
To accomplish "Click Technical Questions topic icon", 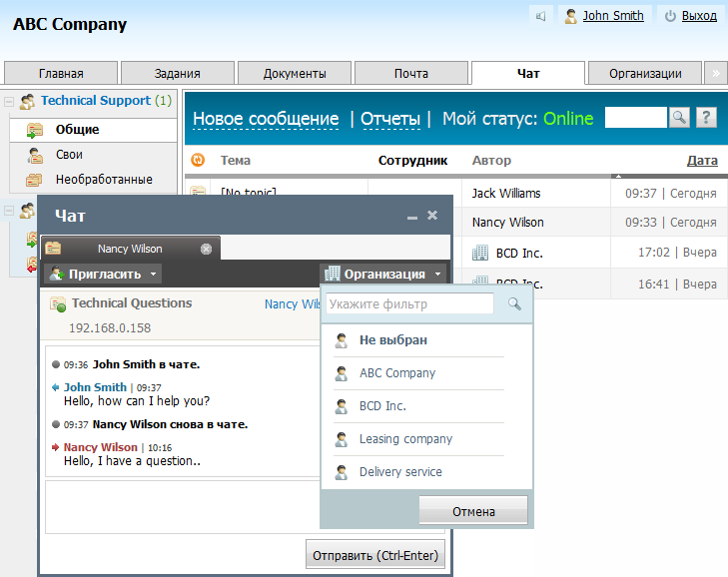I will pos(58,304).
